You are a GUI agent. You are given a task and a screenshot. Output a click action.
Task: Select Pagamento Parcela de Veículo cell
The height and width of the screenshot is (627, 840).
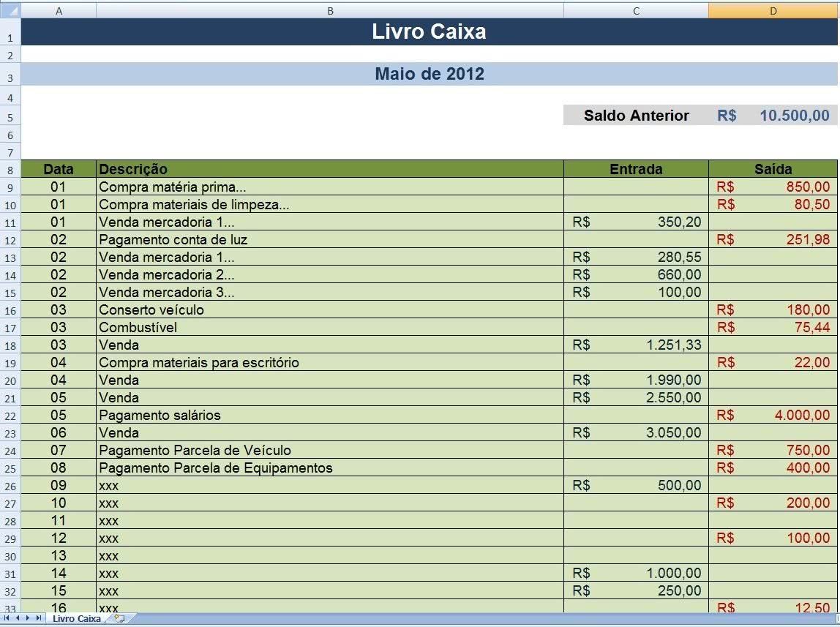pyautogui.click(x=330, y=450)
